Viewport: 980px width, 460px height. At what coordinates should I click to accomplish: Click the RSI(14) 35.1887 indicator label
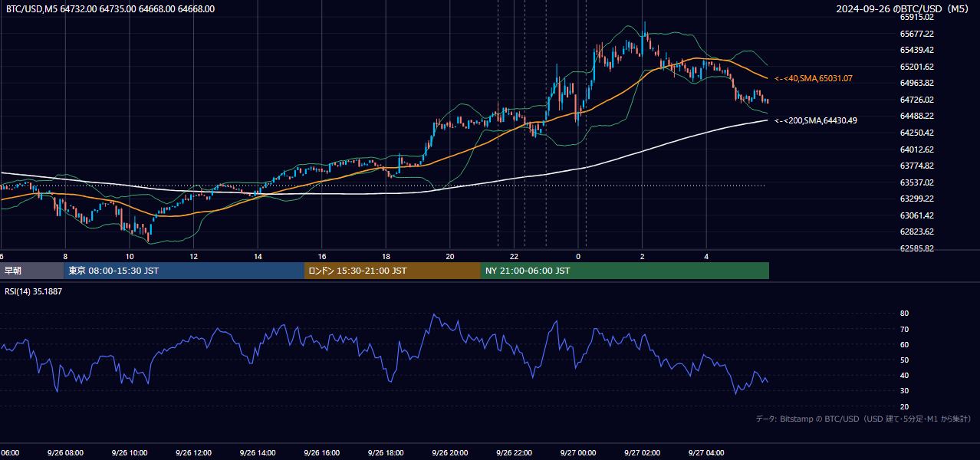tap(34, 291)
